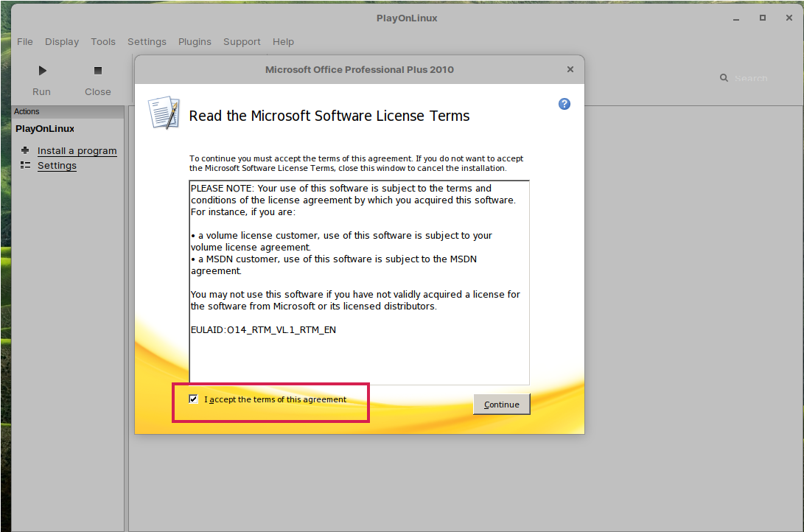Click the Read the Microsoft Software License Terms heading
This screenshot has width=804, height=532.
point(329,116)
